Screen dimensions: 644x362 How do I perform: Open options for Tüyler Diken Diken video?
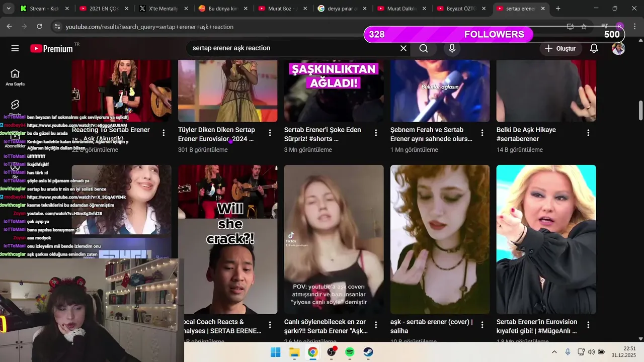(270, 133)
